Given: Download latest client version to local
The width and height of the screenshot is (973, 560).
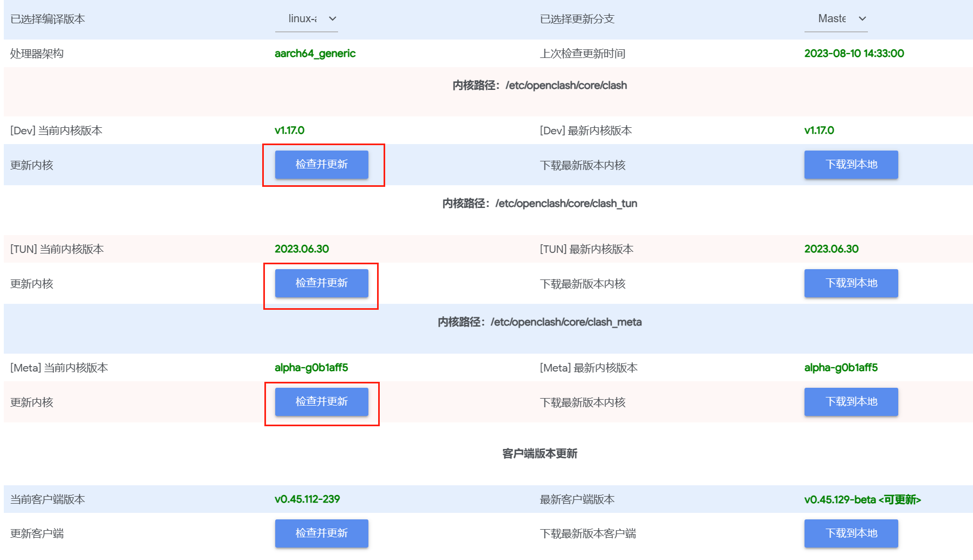Looking at the screenshot, I should [x=851, y=533].
